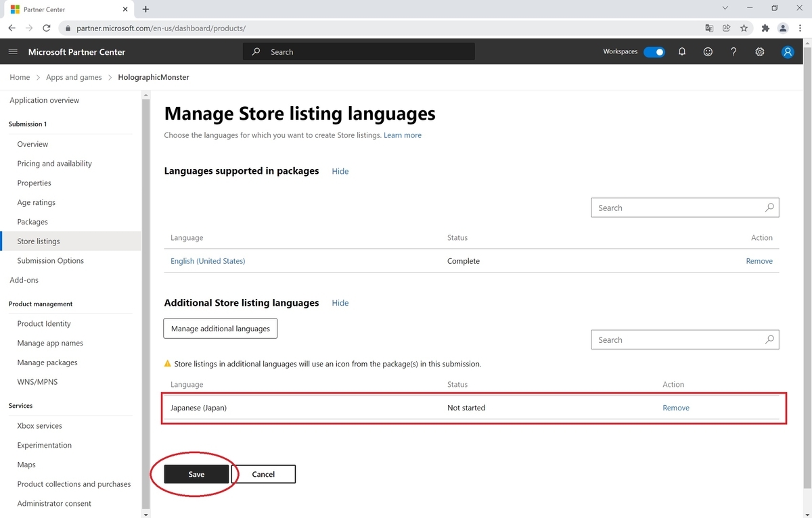
Task: Open Maps page
Action: (x=26, y=465)
